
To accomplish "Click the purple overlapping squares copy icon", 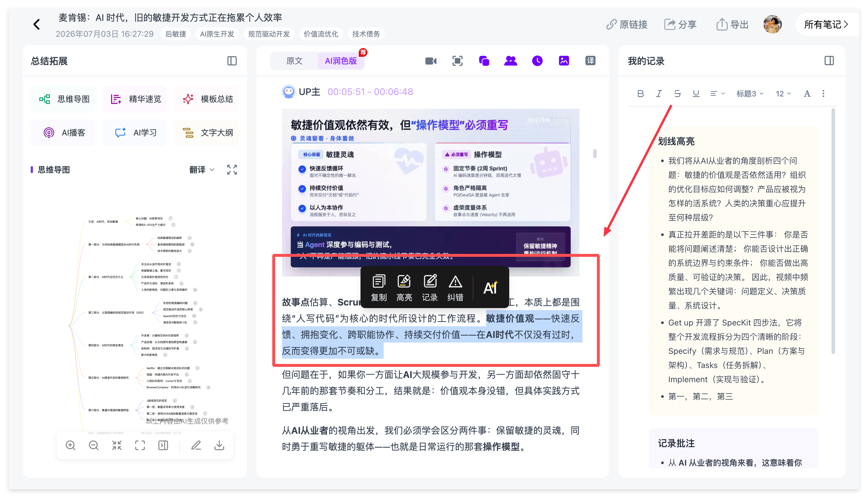I will click(484, 61).
